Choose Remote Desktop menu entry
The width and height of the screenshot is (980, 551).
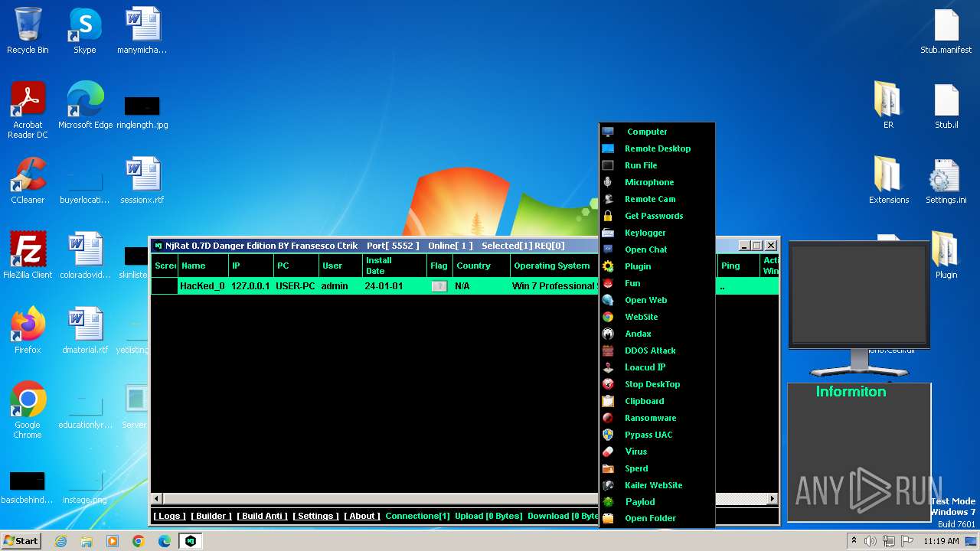[657, 148]
